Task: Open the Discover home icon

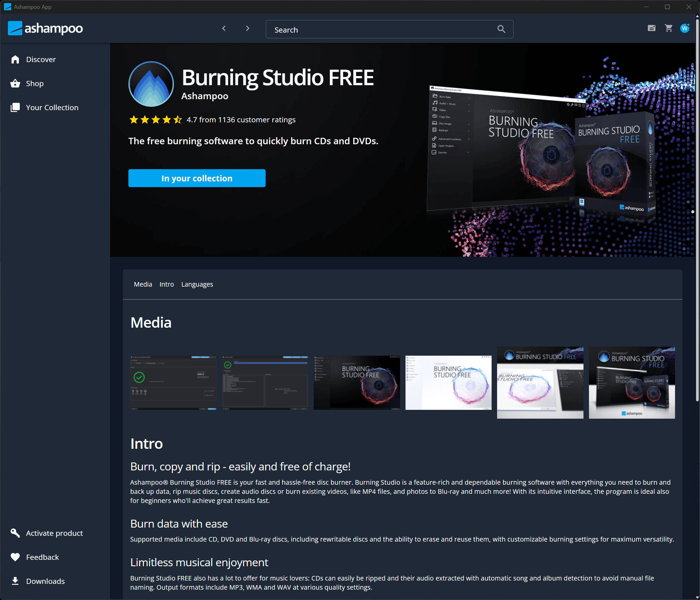Action: pos(15,59)
